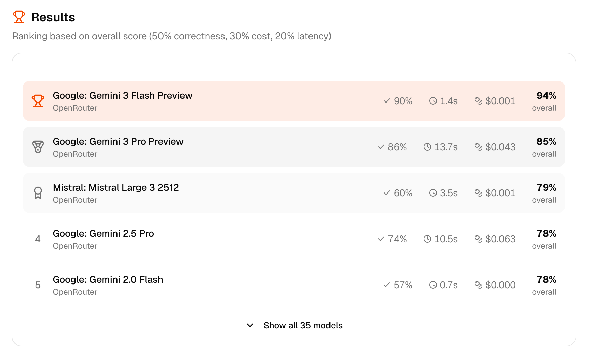Open the Google: Gemini 3 Flash Preview entry
This screenshot has height=364, width=596.
(x=123, y=96)
